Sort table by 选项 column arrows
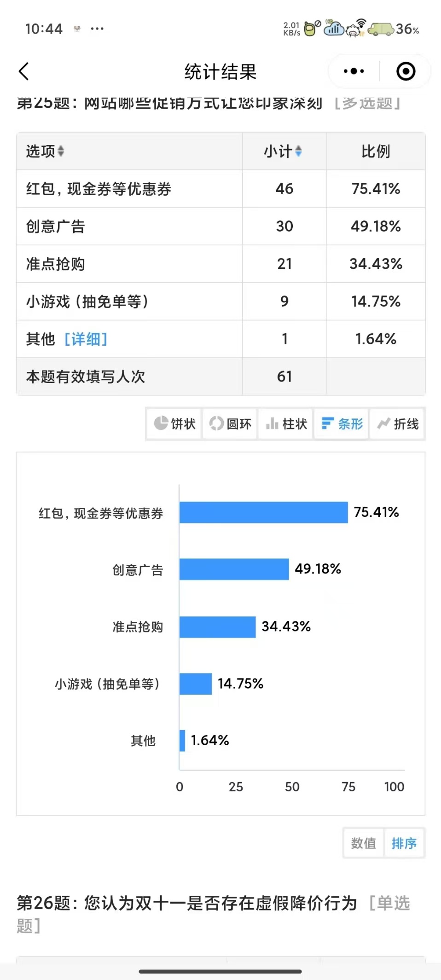441x980 pixels. tap(61, 151)
